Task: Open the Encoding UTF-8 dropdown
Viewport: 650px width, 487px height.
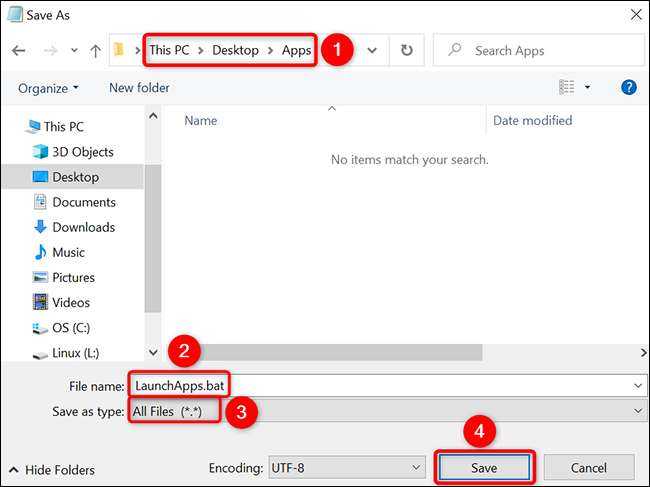Action: 347,468
